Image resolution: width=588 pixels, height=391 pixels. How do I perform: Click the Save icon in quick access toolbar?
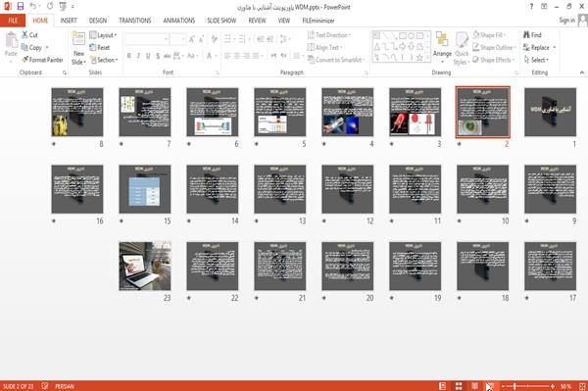pos(20,7)
